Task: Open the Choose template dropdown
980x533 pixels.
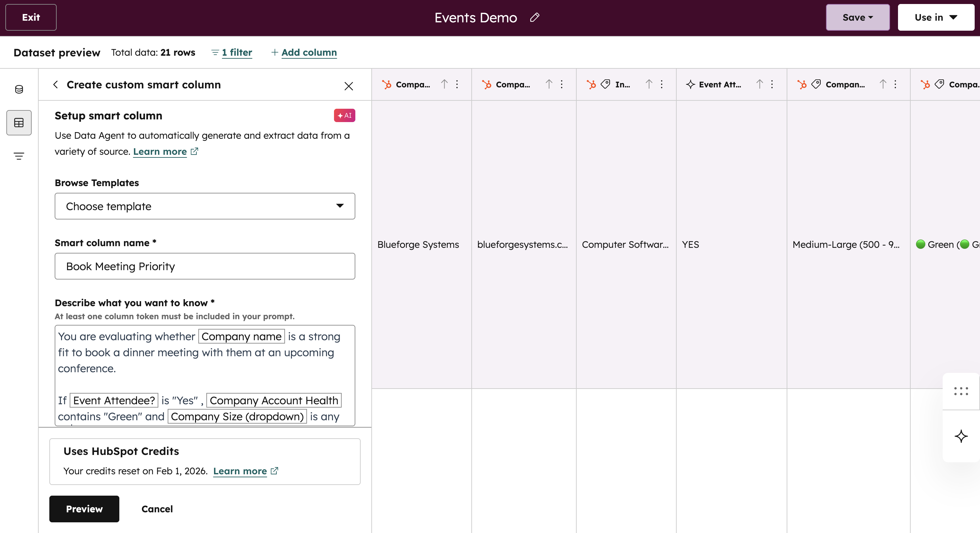Action: (x=205, y=206)
